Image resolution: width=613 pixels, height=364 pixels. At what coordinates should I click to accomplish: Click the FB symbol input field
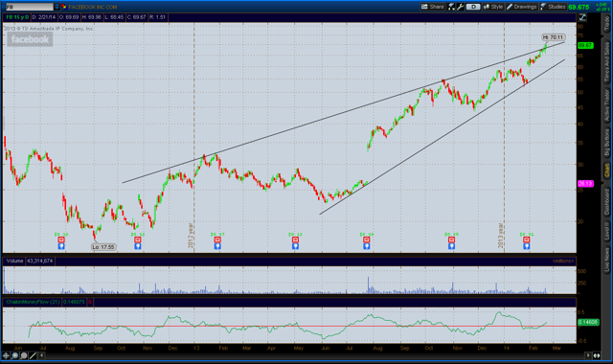29,7
